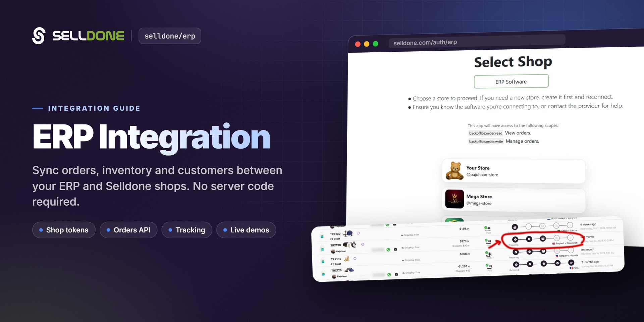This screenshot has height=322, width=644.
Task: Click the teddy bear store avatar
Action: 454,171
